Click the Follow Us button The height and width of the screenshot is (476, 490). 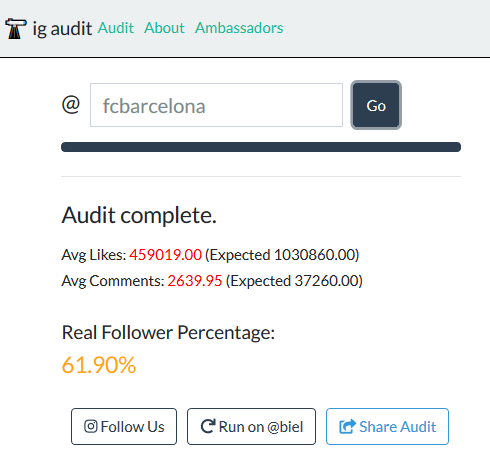[x=124, y=426]
